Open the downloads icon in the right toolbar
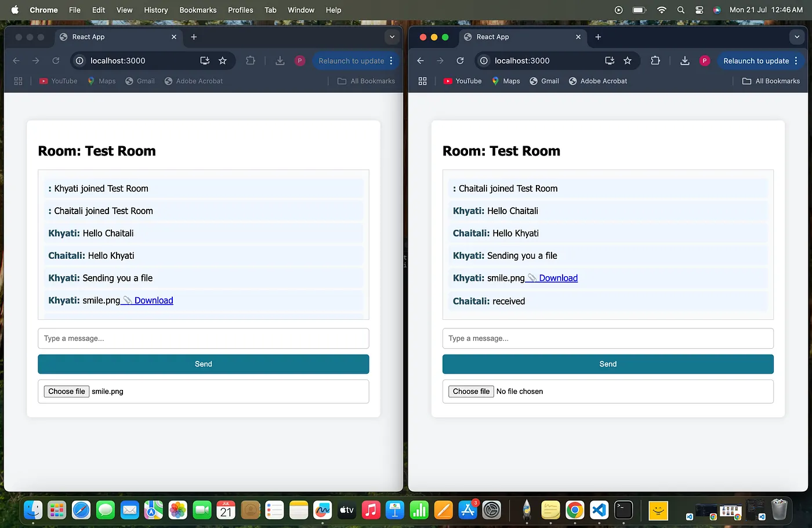 tap(684, 60)
